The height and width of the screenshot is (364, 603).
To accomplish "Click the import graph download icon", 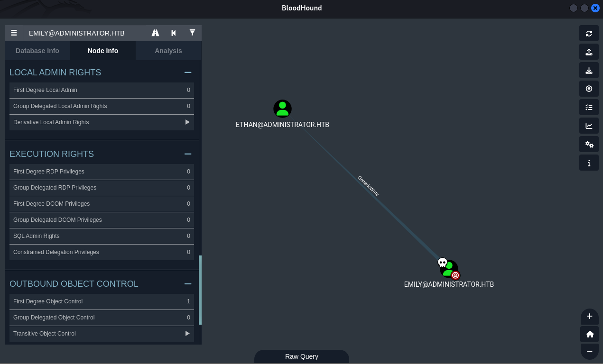I will (589, 71).
